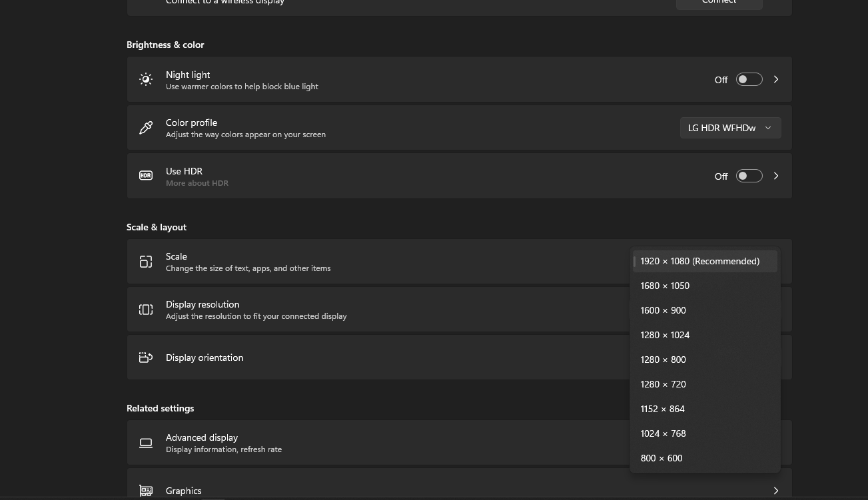Click the Graphics card icon

146,491
